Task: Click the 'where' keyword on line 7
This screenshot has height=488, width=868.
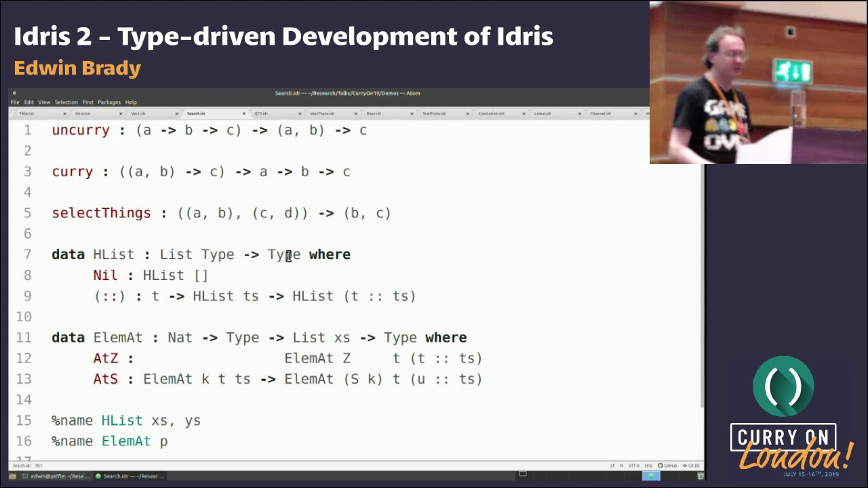Action: click(330, 254)
